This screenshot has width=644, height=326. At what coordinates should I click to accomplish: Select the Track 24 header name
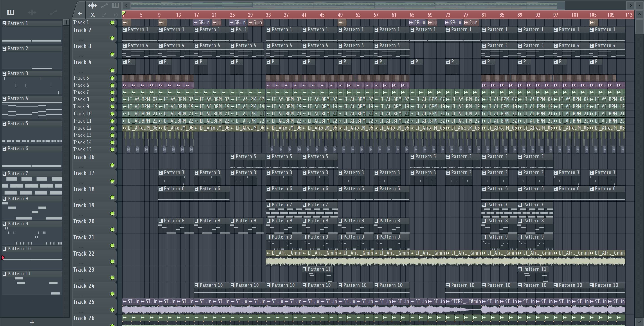tap(84, 286)
